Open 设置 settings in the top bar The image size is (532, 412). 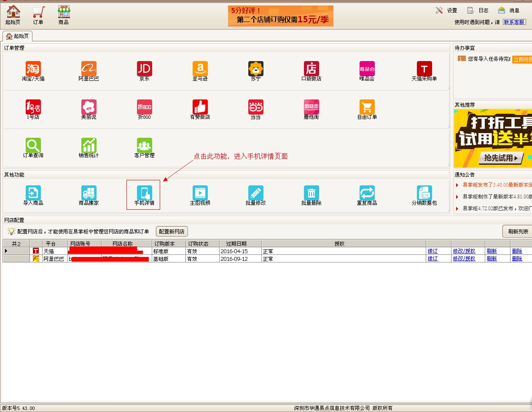(446, 11)
